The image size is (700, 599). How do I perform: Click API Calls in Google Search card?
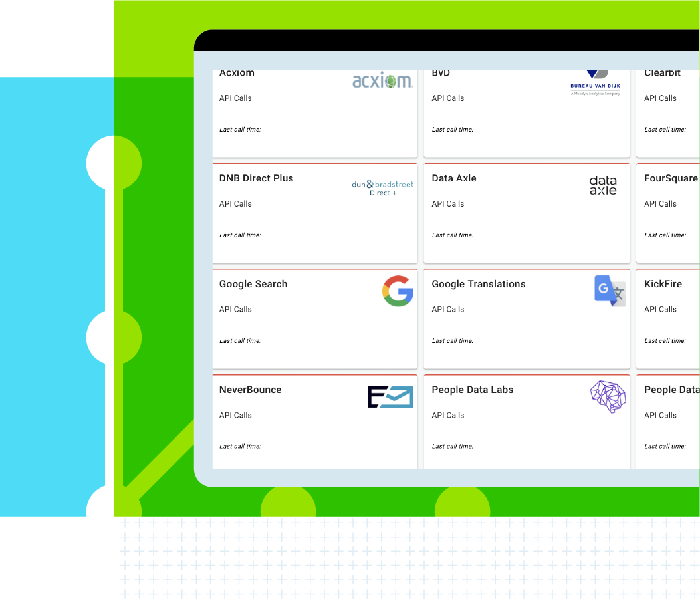(235, 310)
